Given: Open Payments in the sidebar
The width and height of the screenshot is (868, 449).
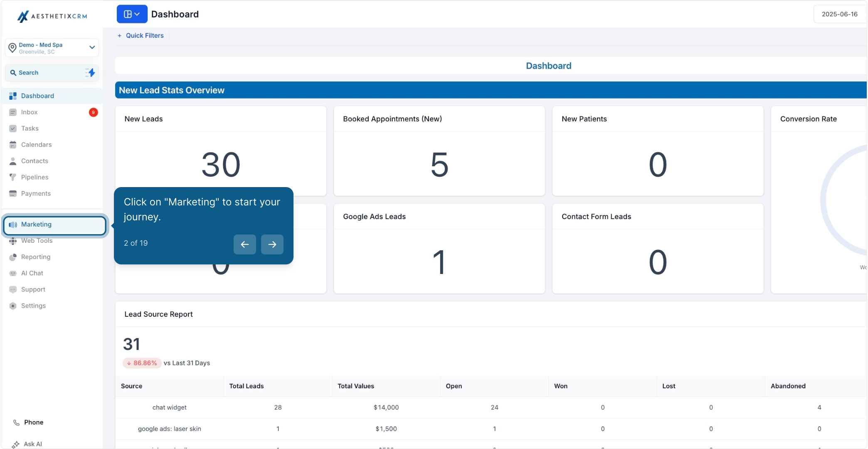Looking at the screenshot, I should point(52,193).
